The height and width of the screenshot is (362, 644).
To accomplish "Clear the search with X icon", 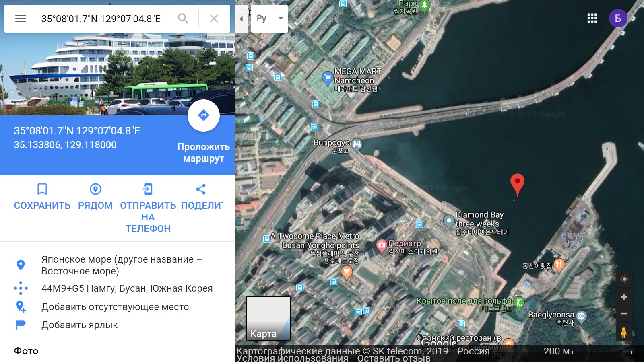I will pyautogui.click(x=214, y=19).
